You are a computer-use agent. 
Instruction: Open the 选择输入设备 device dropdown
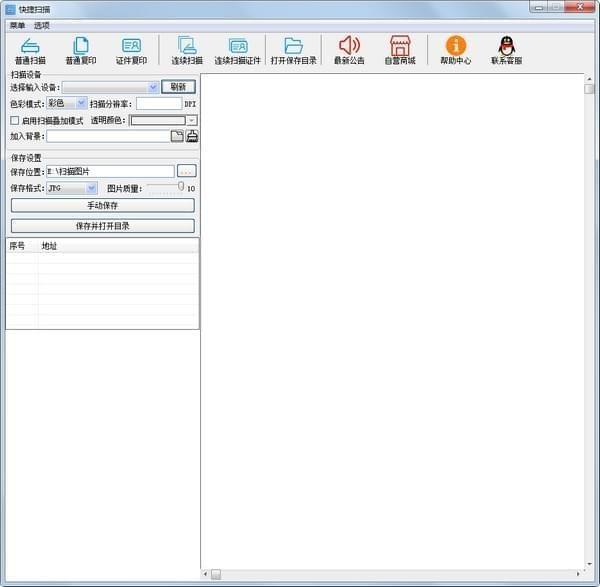(x=153, y=87)
